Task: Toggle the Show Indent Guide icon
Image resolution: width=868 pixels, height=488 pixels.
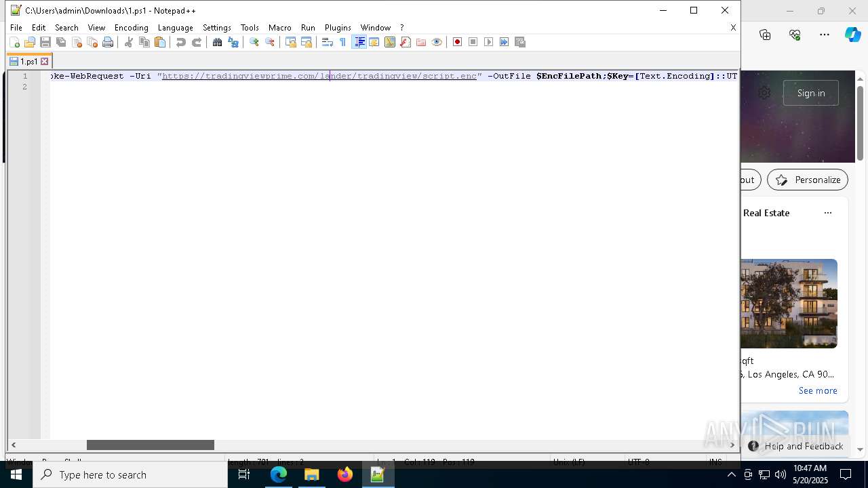Action: (x=359, y=42)
